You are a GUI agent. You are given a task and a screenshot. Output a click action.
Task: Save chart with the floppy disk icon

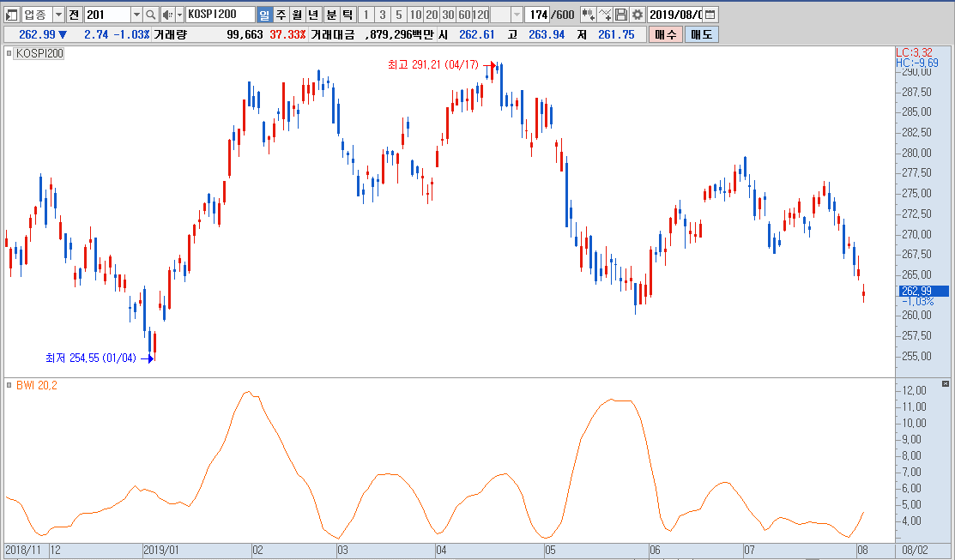[x=621, y=15]
